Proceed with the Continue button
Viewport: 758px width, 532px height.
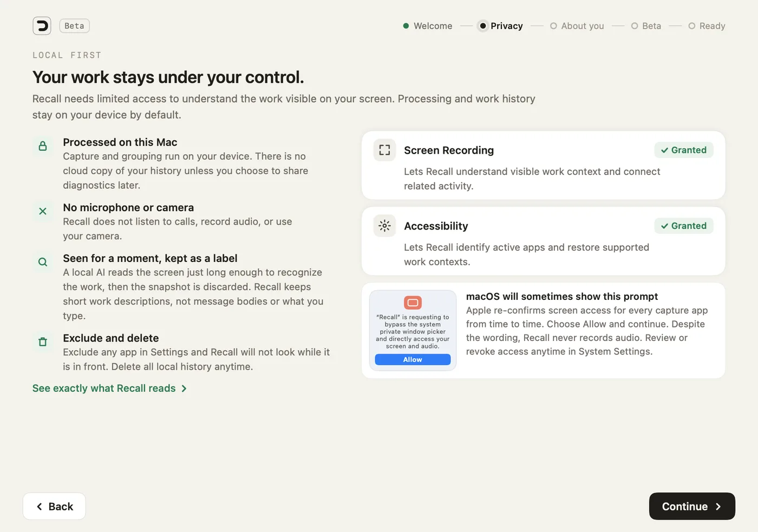[692, 507]
